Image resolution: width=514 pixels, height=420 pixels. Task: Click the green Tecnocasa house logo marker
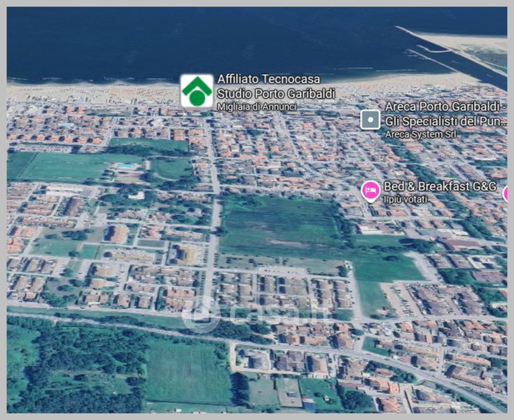click(x=197, y=91)
